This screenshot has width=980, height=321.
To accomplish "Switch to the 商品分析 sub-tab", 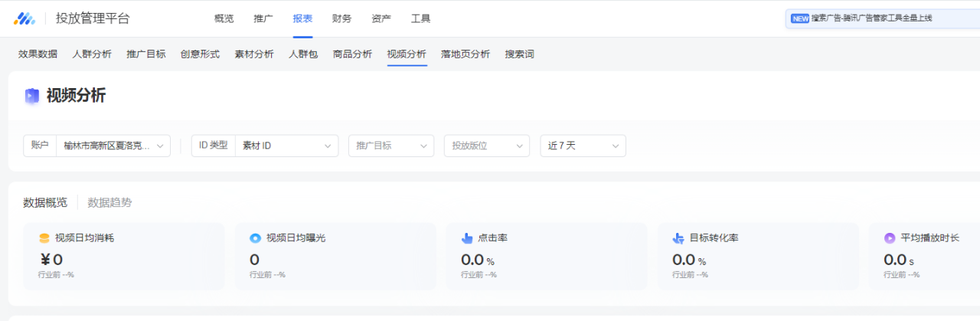I will pos(353,54).
